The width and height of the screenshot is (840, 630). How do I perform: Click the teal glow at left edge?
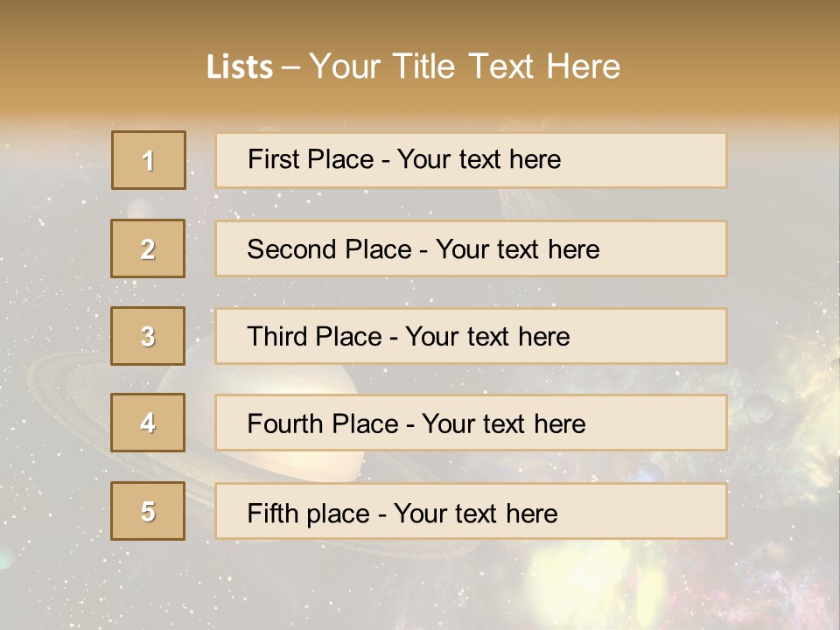[5, 557]
